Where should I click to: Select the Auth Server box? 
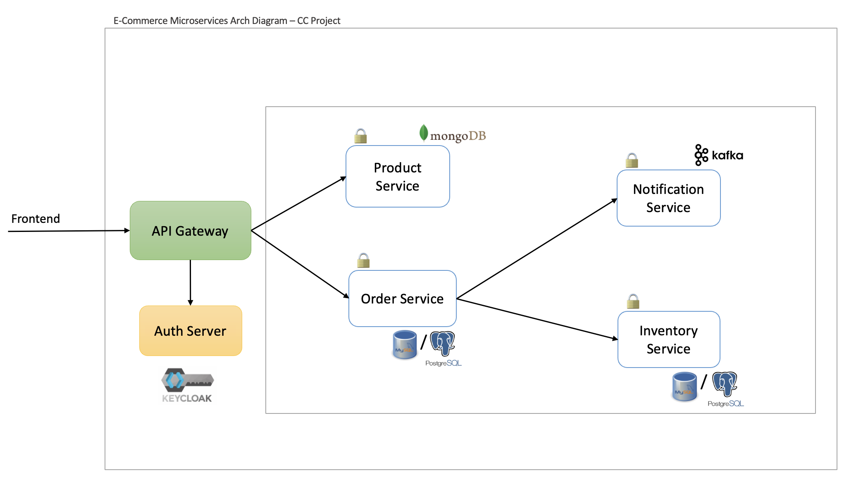191,331
